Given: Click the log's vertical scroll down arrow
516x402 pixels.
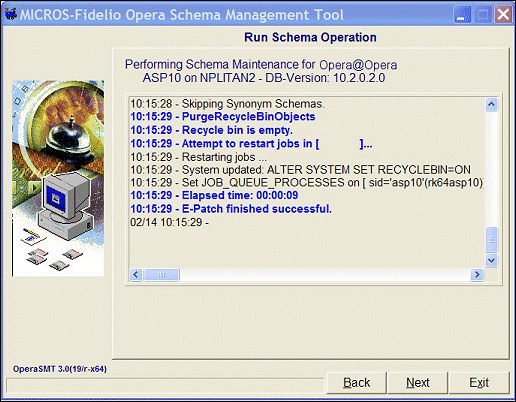Looking at the screenshot, I should [x=491, y=260].
